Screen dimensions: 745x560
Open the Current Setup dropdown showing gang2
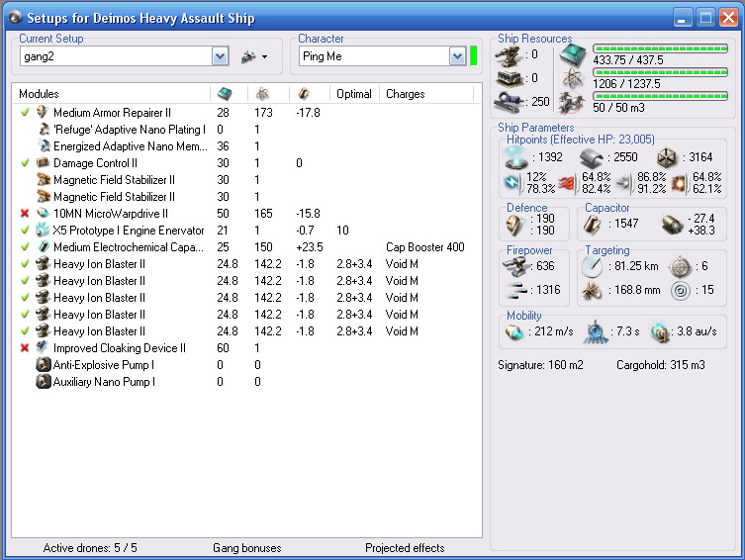pos(220,57)
